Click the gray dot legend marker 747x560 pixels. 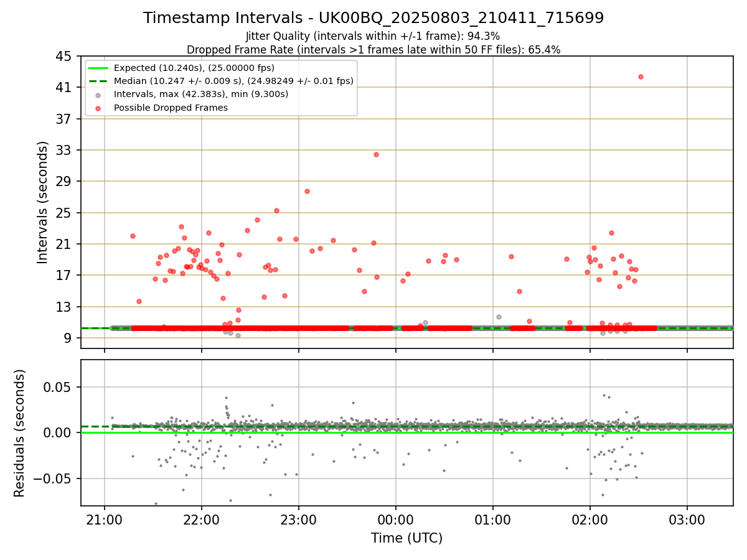pyautogui.click(x=99, y=95)
